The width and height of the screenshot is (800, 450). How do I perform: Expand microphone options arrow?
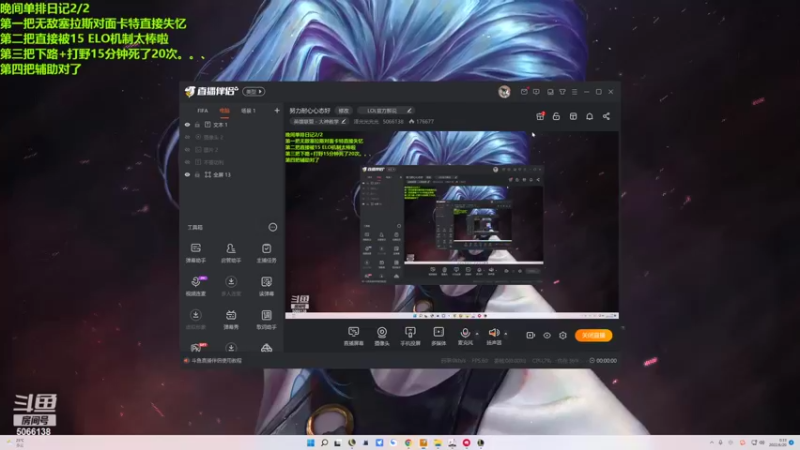coord(477,334)
